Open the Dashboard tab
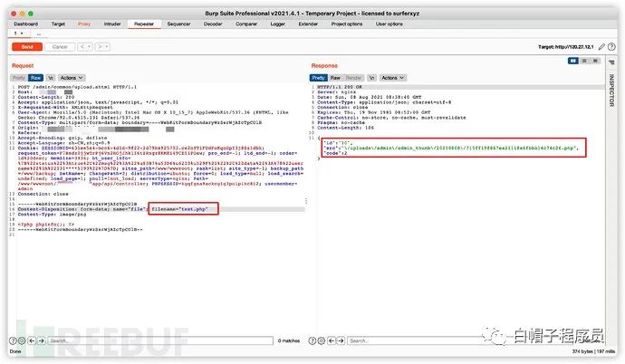The height and width of the screenshot is (364, 625). click(26, 24)
